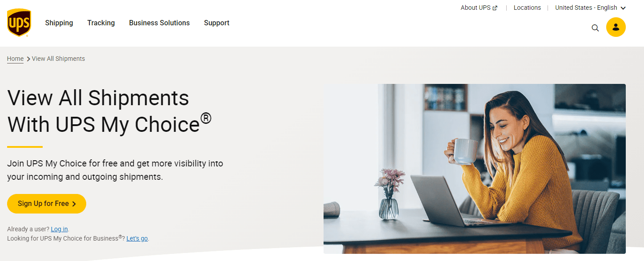This screenshot has width=644, height=261.
Task: Open the yellow user profile icon
Action: 616,27
